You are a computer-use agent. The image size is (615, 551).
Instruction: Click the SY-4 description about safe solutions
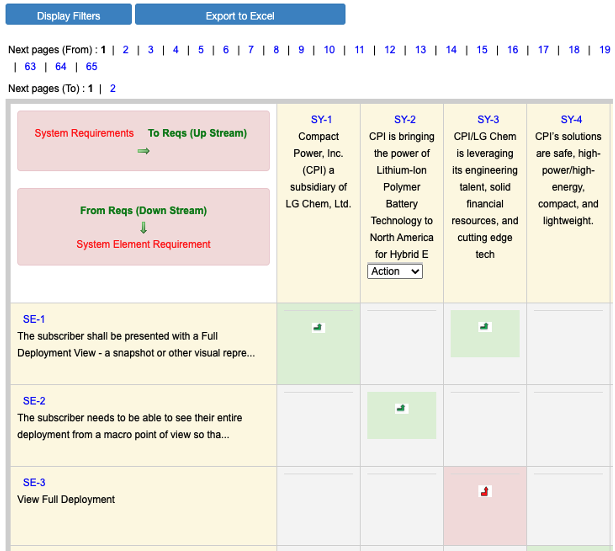click(x=568, y=178)
